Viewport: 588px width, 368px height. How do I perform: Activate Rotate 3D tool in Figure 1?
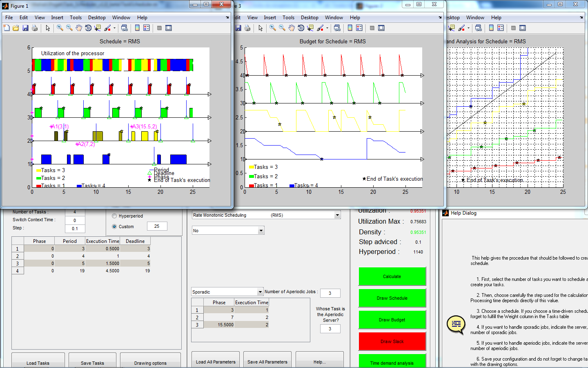click(x=88, y=28)
